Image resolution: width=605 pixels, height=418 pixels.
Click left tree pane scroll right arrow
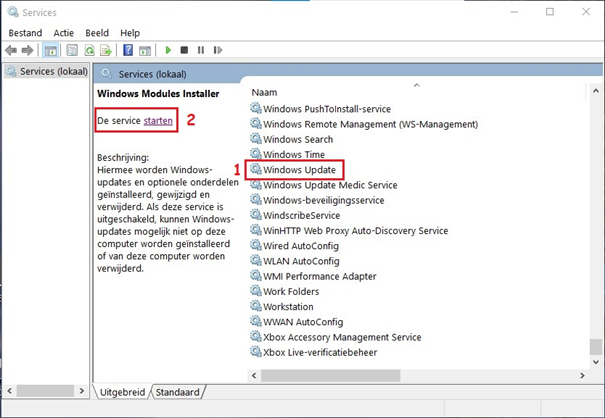[x=82, y=391]
